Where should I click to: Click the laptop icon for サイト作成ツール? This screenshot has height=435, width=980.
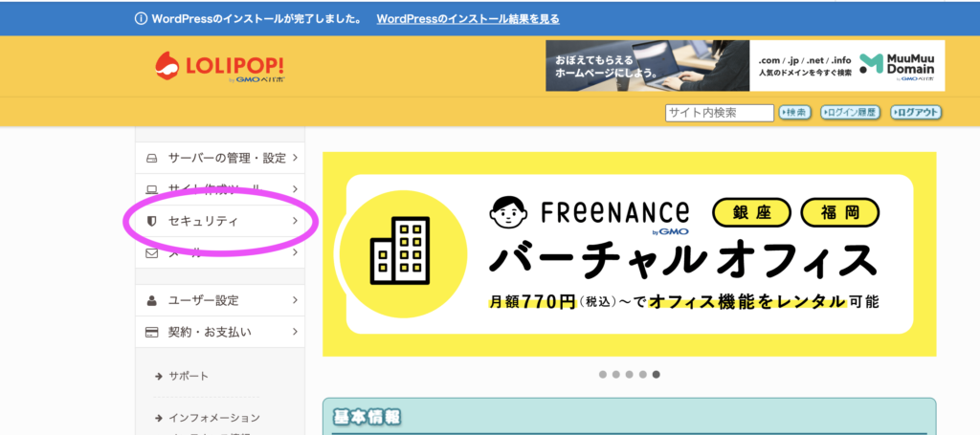[151, 189]
